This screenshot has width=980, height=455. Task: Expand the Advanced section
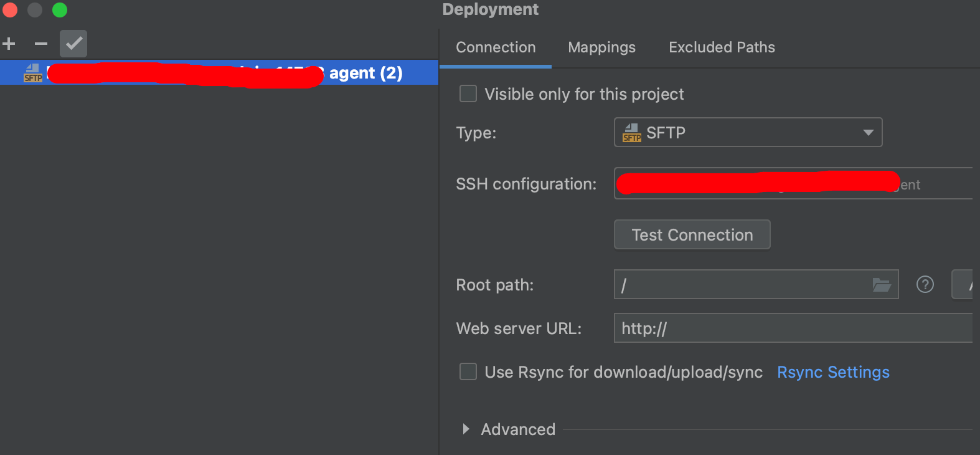pos(466,429)
